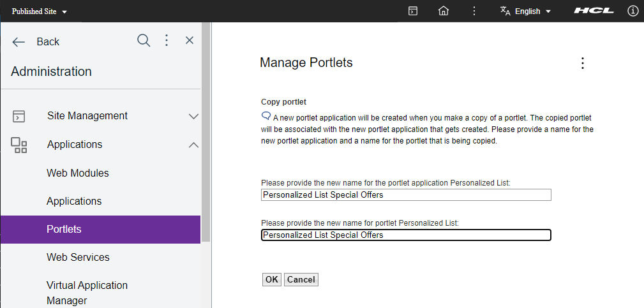The height and width of the screenshot is (308, 644).
Task: Expand the Site Management chevron
Action: click(x=193, y=117)
